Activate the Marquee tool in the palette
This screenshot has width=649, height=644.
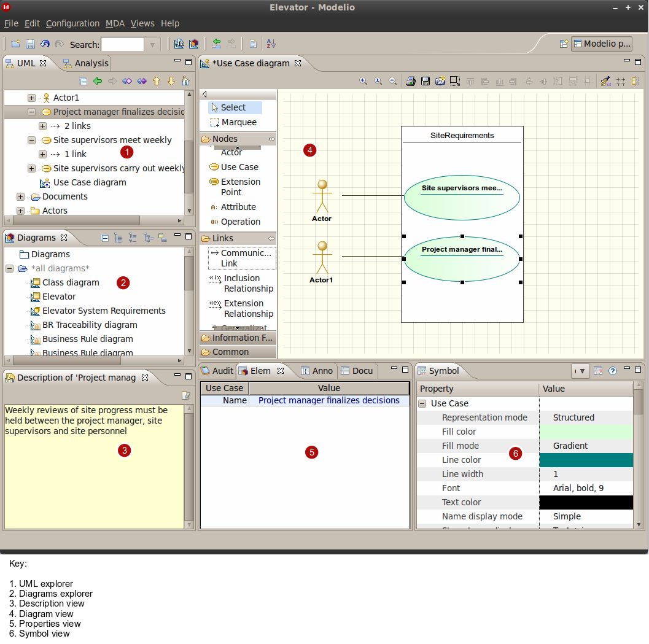pyautogui.click(x=235, y=123)
